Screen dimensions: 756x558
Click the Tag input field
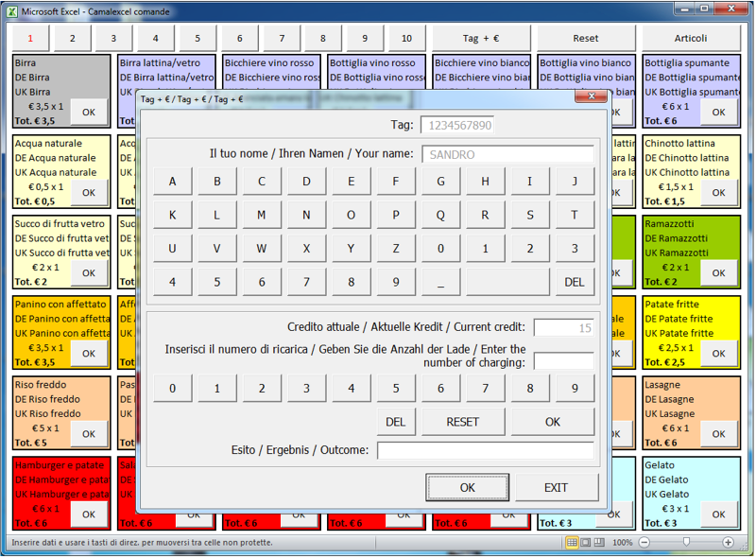tap(457, 126)
